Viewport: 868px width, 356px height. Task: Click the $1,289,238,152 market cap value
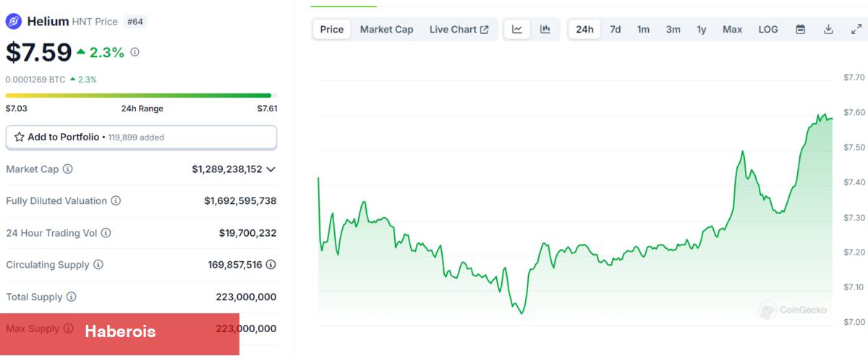pos(227,169)
